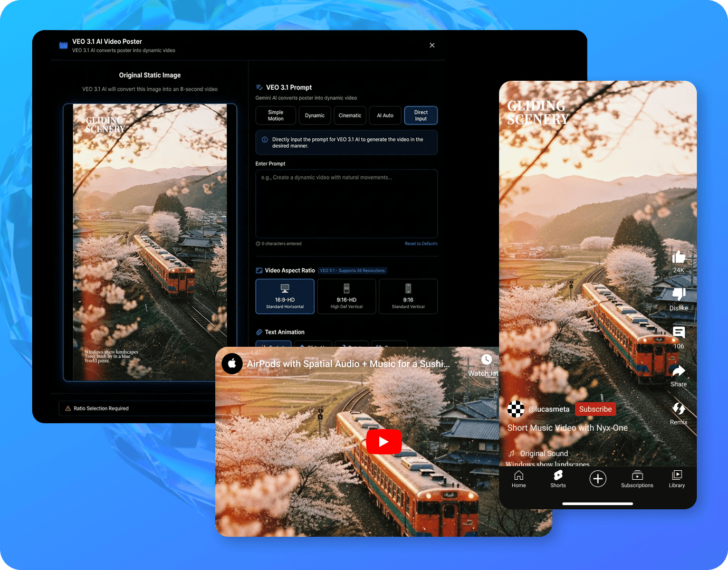Open the Shorts tab in bottom navigation
This screenshot has width=728, height=570.
click(558, 479)
